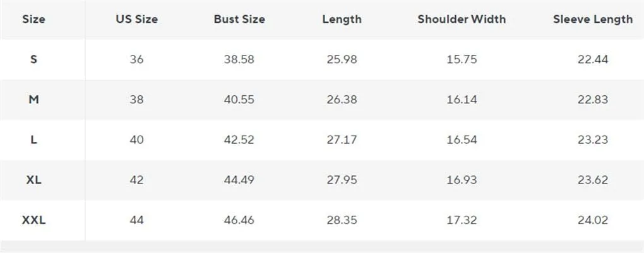
Task: Select the XXL size row label
Action: [33, 220]
